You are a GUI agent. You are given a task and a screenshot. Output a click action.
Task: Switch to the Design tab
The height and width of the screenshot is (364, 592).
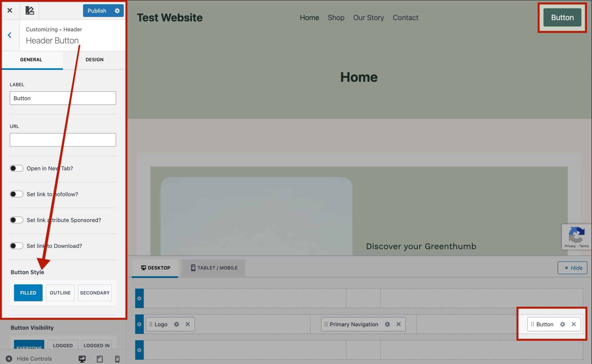(x=94, y=59)
